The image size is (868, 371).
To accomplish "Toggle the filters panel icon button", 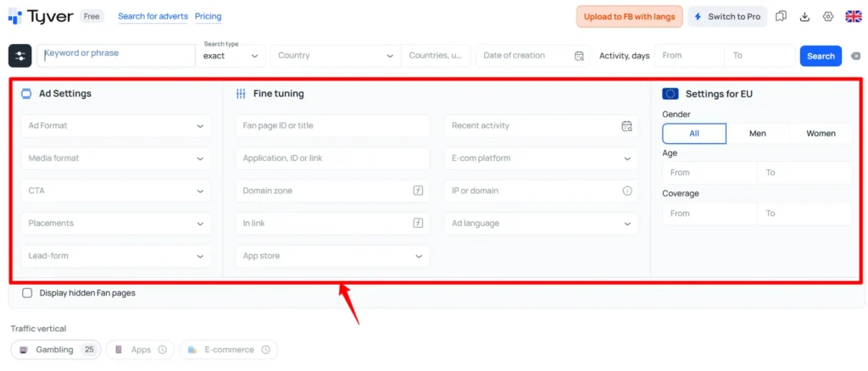I will [20, 56].
